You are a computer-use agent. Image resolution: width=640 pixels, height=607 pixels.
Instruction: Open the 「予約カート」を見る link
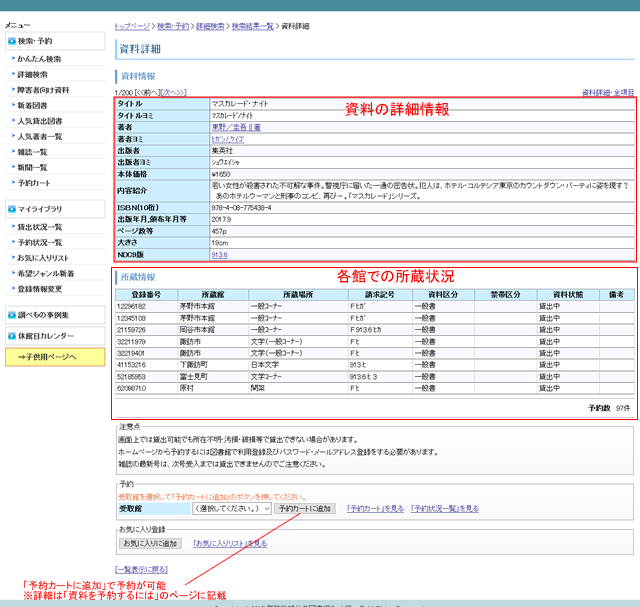click(x=376, y=509)
